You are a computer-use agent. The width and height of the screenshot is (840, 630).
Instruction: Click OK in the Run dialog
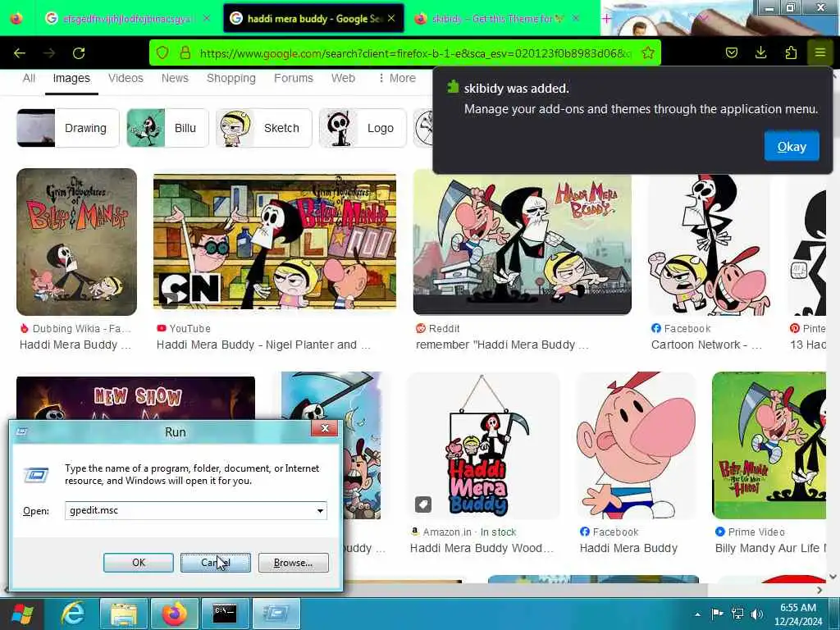[x=138, y=563]
